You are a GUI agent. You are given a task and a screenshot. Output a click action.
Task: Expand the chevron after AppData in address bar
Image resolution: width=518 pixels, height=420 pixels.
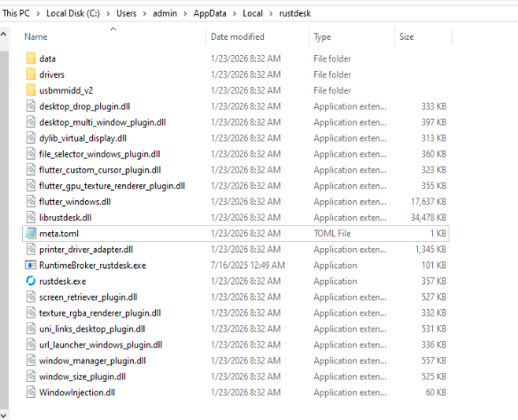235,13
